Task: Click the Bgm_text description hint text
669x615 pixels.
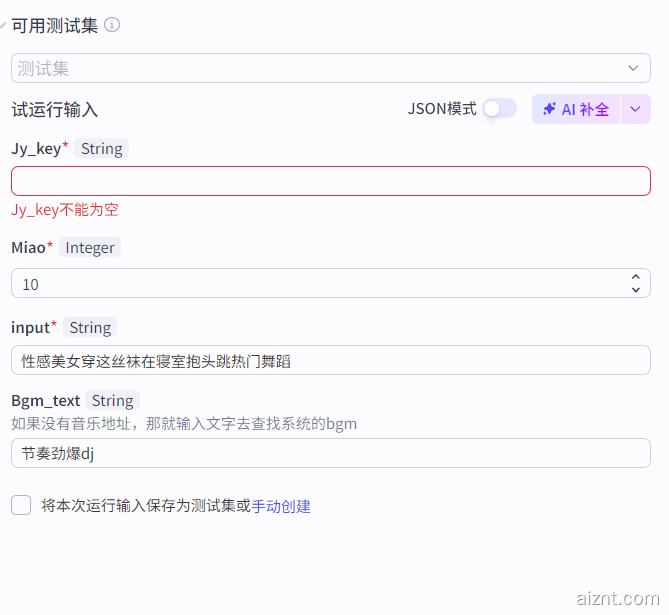Action: (x=184, y=424)
